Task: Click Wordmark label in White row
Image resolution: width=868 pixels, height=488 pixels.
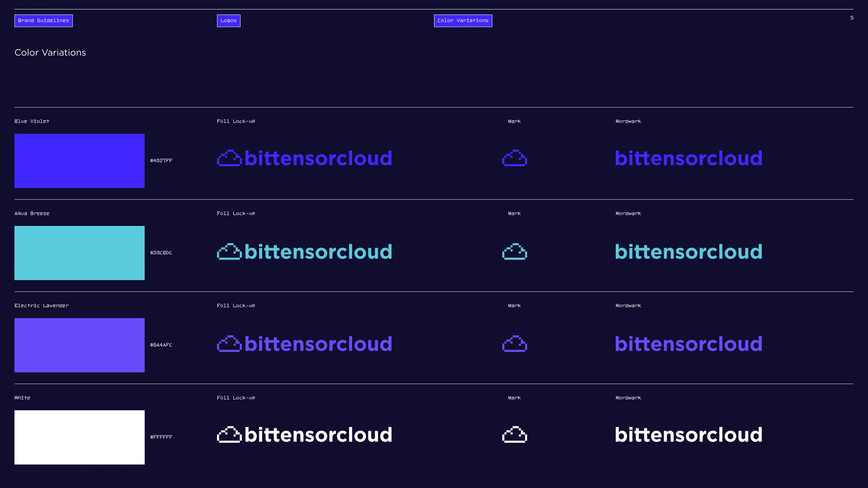Action: [628, 398]
